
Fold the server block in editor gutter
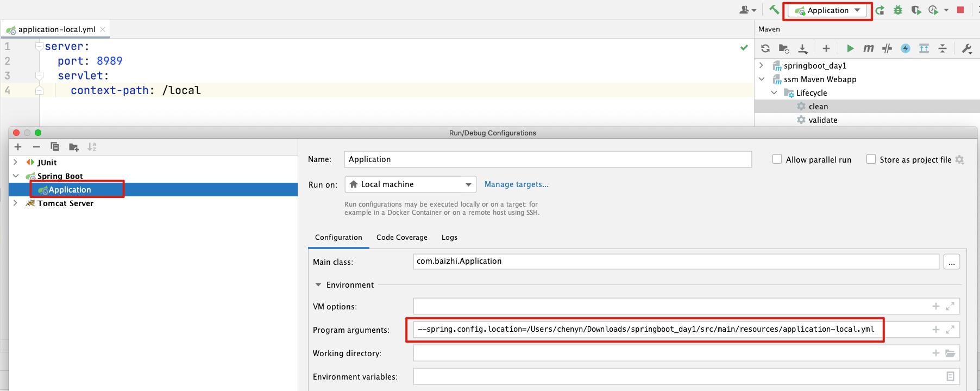click(39, 46)
